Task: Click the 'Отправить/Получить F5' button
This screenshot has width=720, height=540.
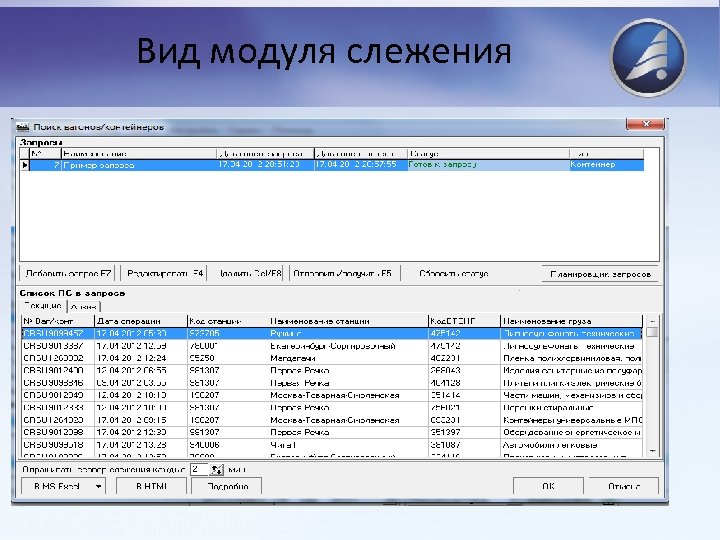Action: click(343, 274)
